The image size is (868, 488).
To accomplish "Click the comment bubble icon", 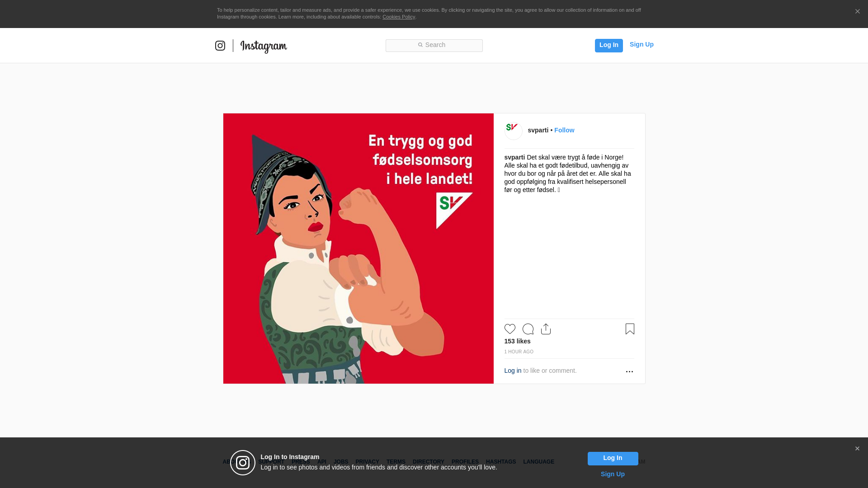I will pos(528,329).
